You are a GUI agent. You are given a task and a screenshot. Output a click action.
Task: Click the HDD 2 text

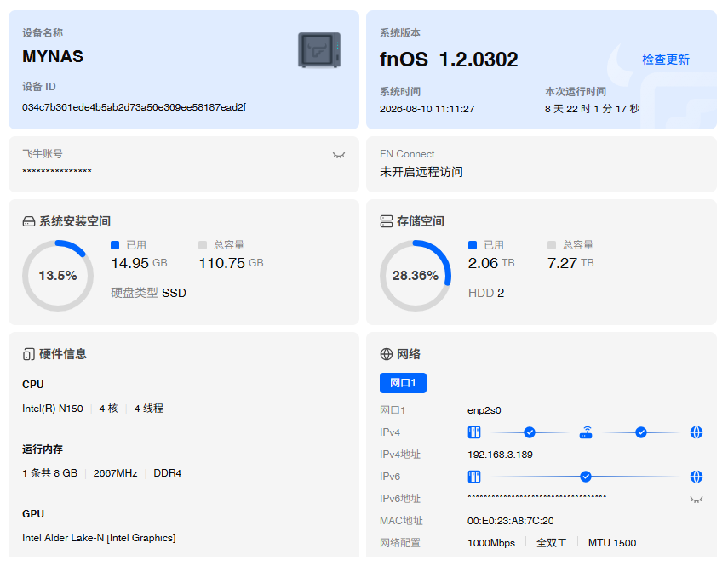coord(486,293)
